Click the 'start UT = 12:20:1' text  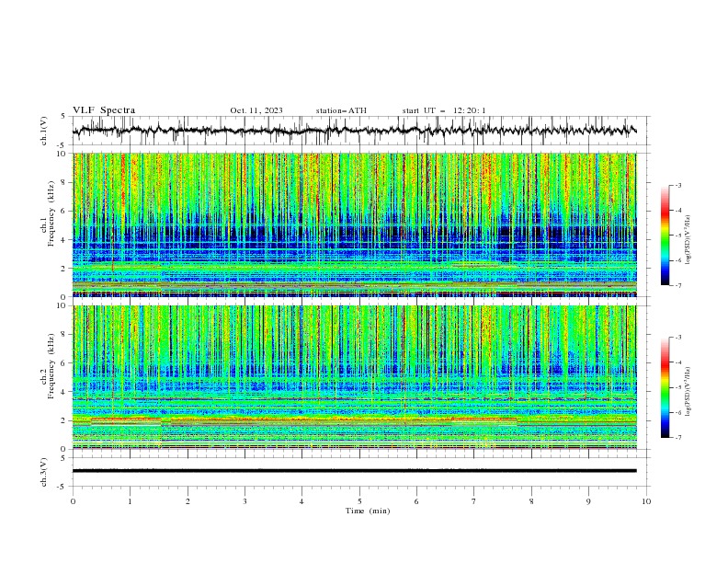click(x=444, y=110)
